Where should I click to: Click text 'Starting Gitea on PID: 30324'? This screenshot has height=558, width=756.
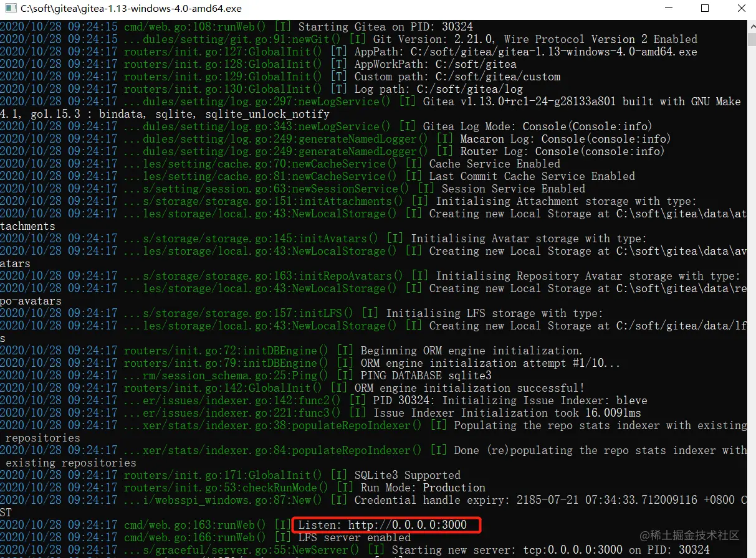coord(385,27)
